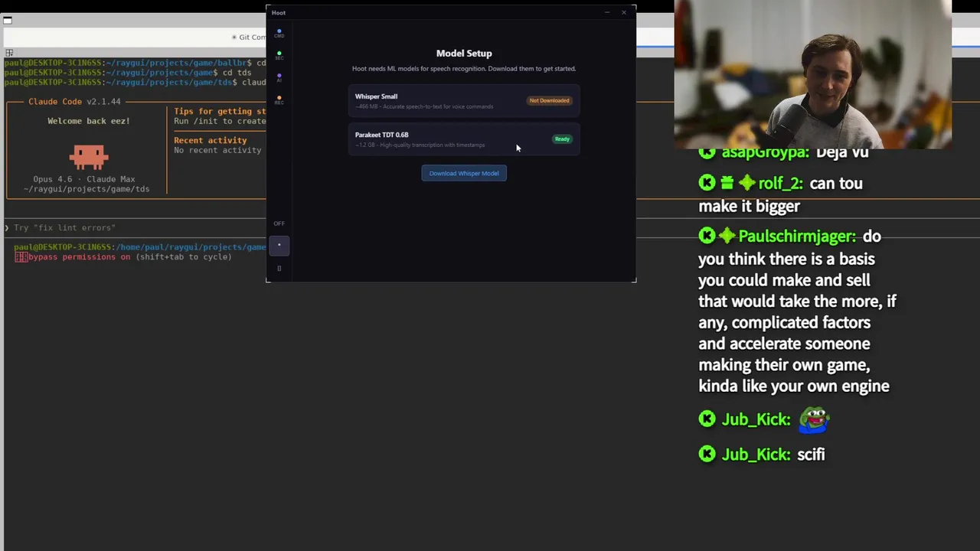Image resolution: width=980 pixels, height=551 pixels.
Task: Click the Parakeet size and description text
Action: click(420, 145)
